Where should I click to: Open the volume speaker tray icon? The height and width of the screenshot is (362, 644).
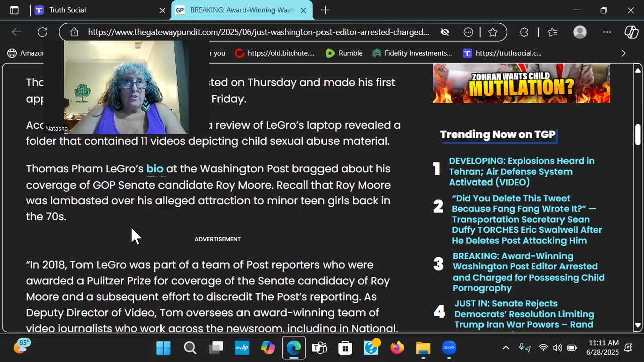coord(557,348)
